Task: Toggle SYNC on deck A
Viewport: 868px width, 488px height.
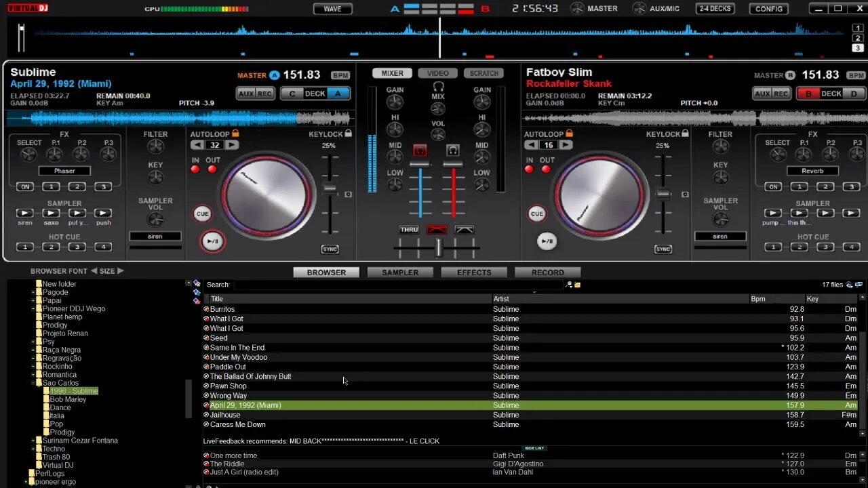Action: (x=330, y=249)
